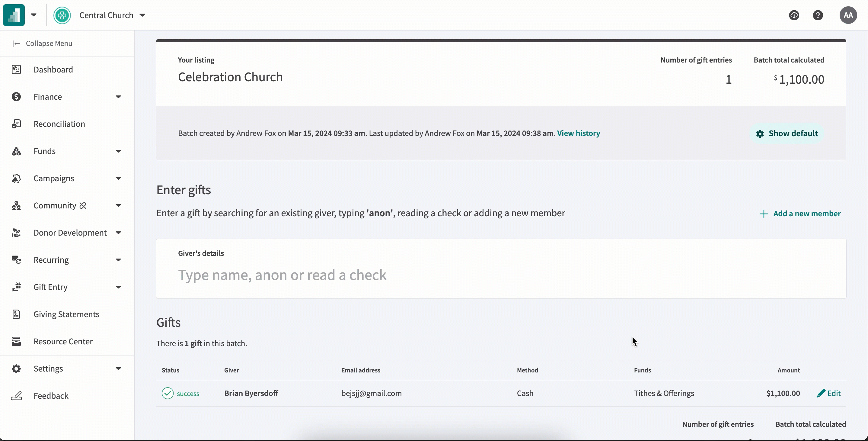
Task: Click the Reconciliation sidebar icon
Action: [16, 124]
